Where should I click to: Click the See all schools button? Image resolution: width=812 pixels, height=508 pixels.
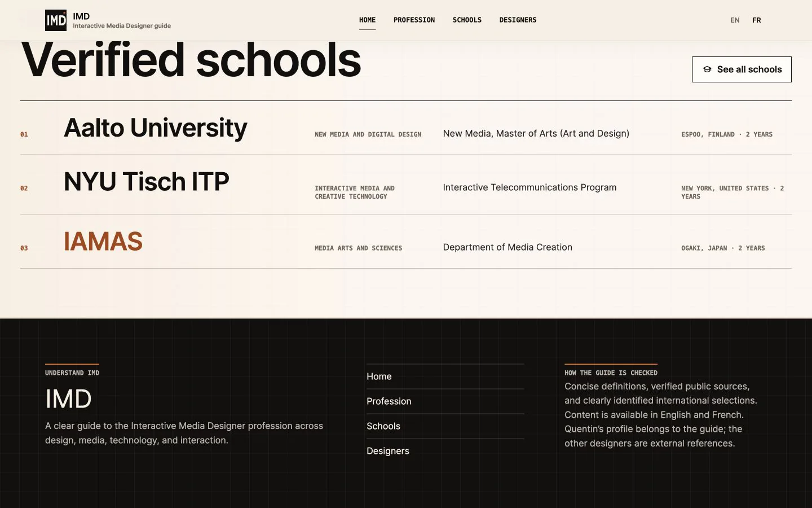click(x=742, y=69)
